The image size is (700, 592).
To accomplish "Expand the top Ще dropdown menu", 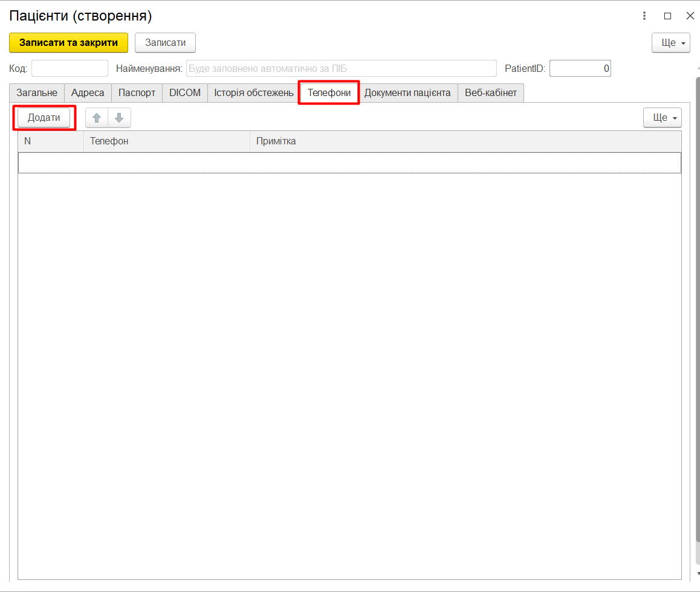I will (x=670, y=43).
